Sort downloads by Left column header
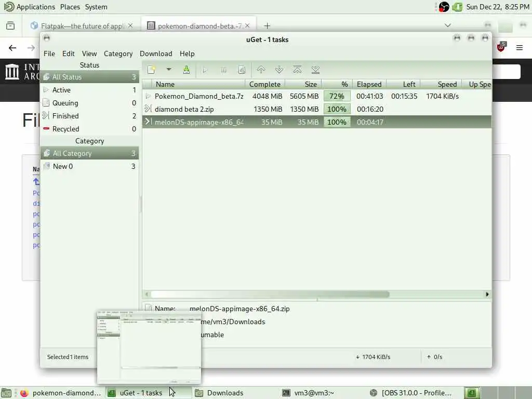Image resolution: width=532 pixels, height=399 pixels. click(403, 84)
